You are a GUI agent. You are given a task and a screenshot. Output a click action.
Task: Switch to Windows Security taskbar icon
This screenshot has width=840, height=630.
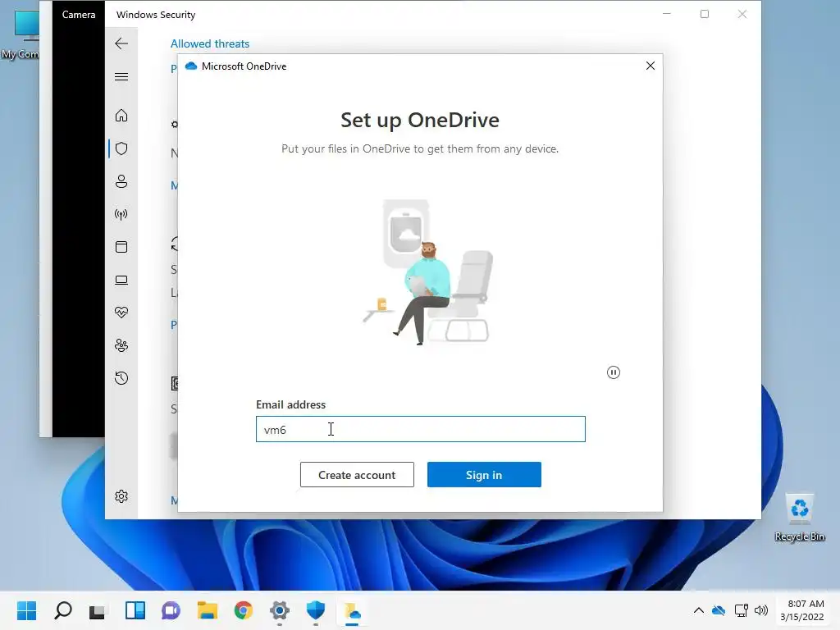(x=316, y=610)
